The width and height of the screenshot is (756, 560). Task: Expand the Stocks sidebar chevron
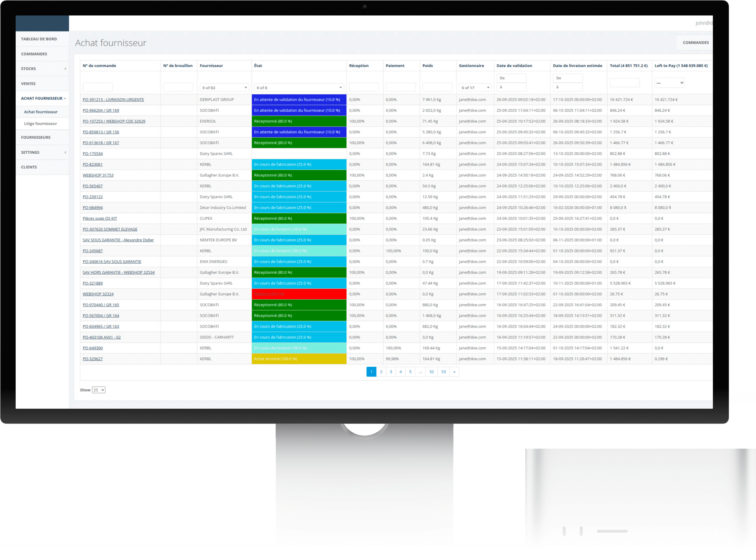65,69
